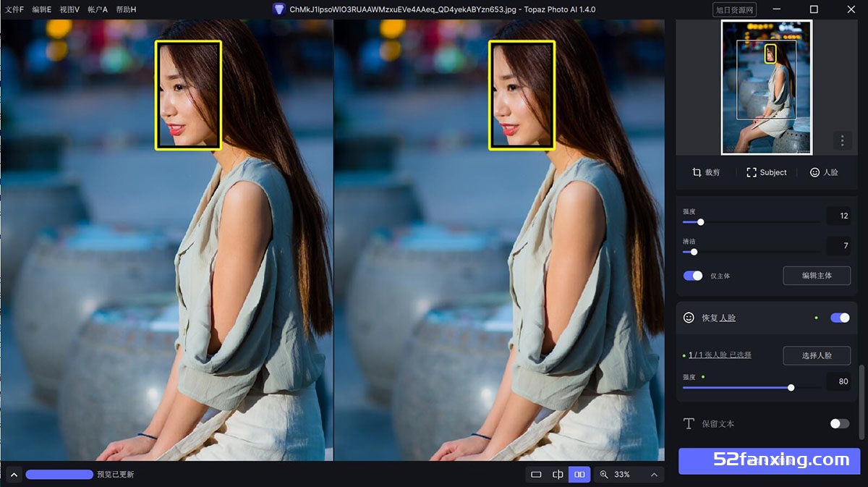Switch to side-by-side view mode
This screenshot has height=487, width=868.
coord(579,475)
